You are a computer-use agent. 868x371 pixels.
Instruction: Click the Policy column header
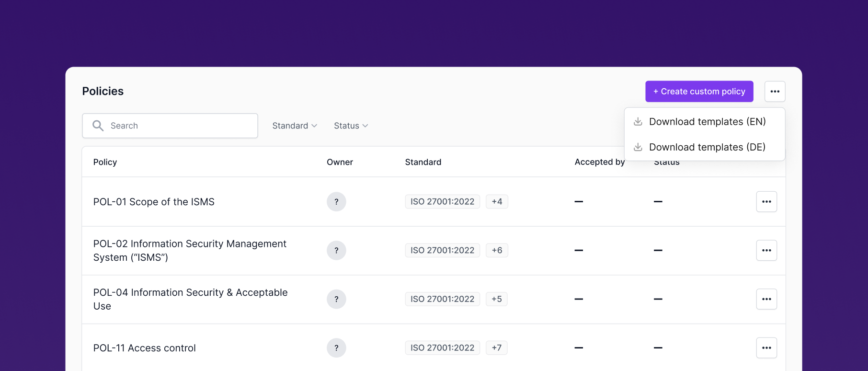tap(105, 162)
